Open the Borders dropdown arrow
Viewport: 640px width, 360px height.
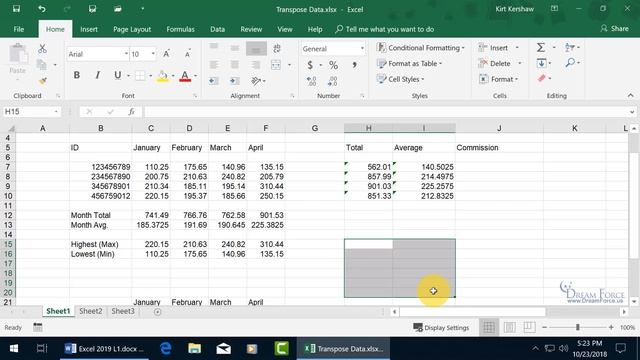pos(150,76)
